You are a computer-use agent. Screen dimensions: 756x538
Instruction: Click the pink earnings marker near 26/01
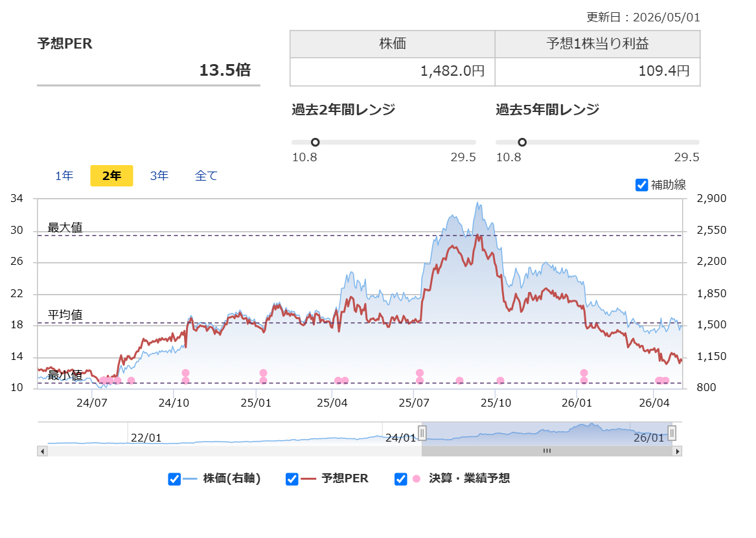[584, 373]
